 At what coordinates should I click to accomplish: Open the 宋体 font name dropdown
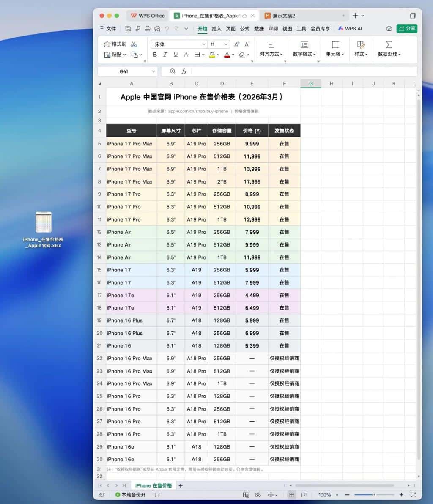pos(203,44)
